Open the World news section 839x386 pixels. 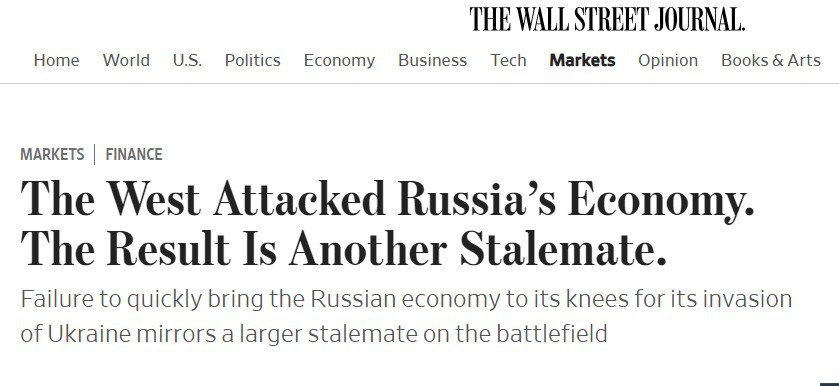coord(126,60)
